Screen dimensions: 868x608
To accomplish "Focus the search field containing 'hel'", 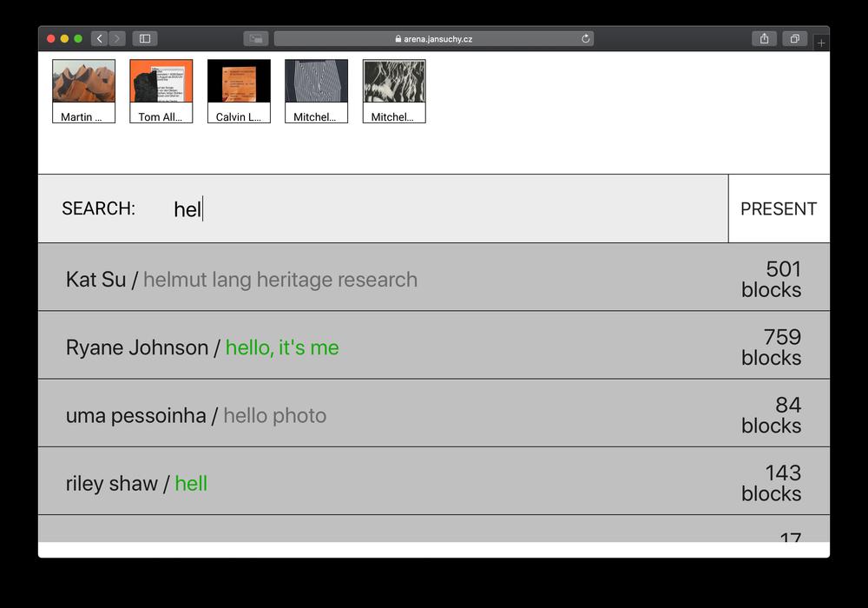I will [x=434, y=208].
